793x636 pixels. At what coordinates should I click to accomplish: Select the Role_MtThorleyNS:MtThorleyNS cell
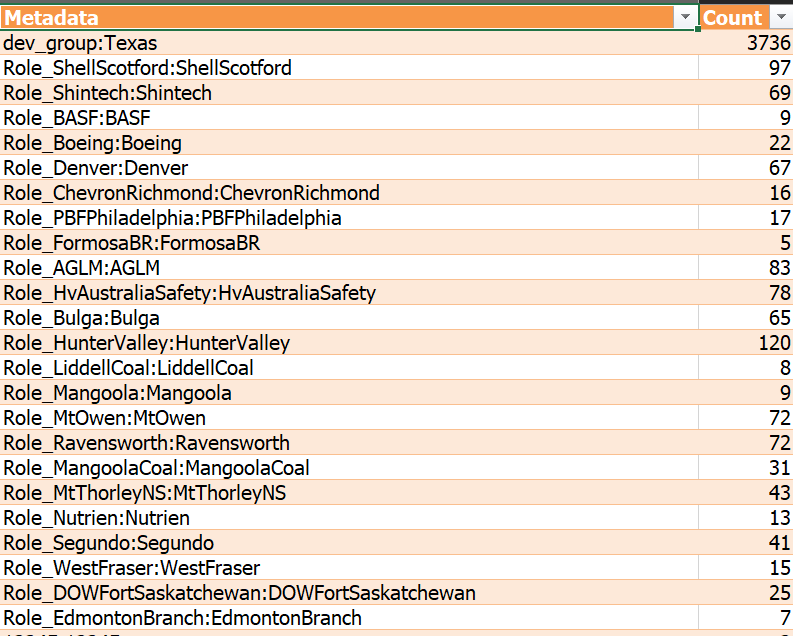[x=349, y=493]
